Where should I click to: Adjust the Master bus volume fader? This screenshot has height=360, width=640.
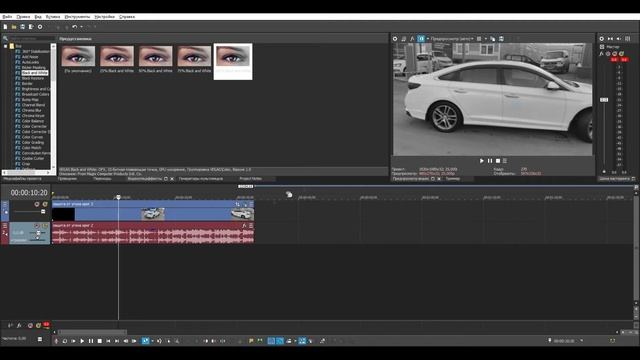coord(604,100)
